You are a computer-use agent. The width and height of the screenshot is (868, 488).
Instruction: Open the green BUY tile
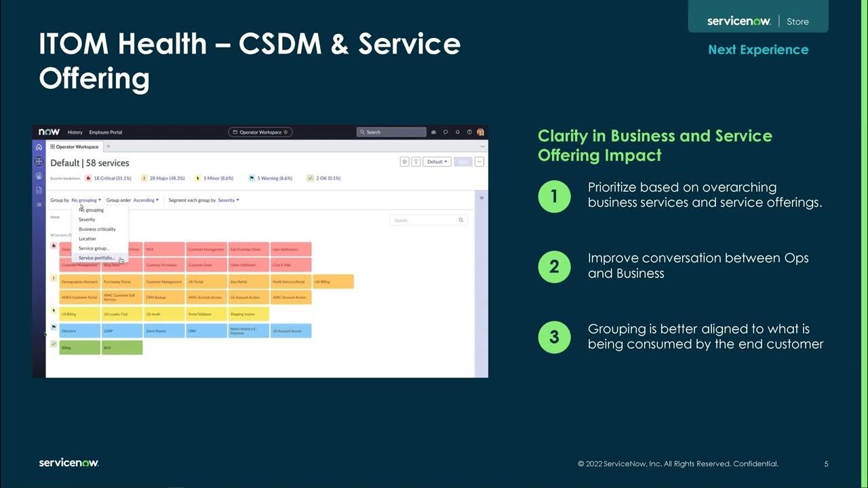pyautogui.click(x=122, y=347)
